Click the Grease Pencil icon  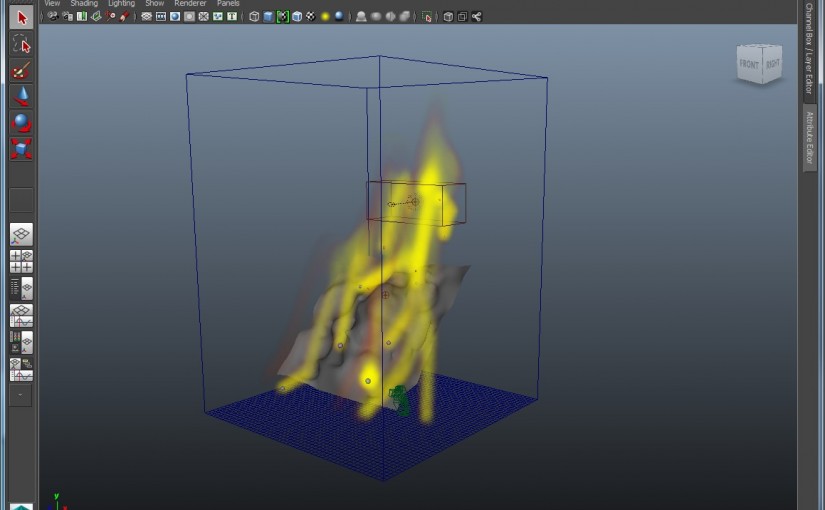[125, 16]
